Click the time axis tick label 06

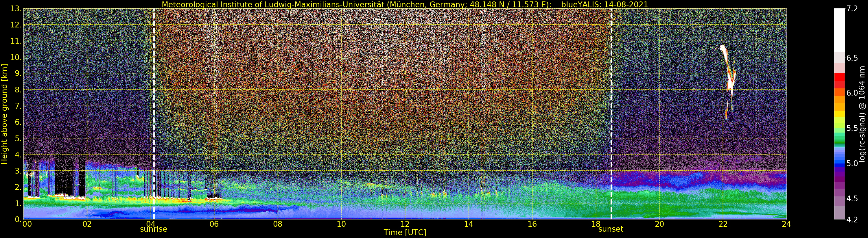pos(214,224)
